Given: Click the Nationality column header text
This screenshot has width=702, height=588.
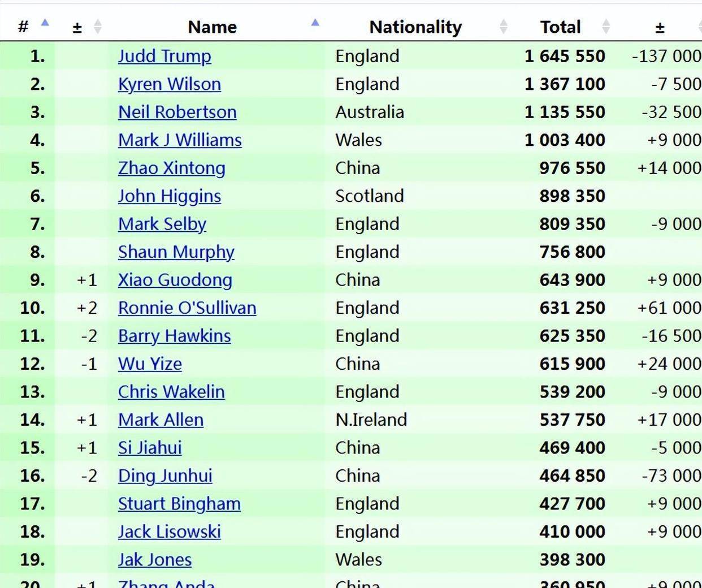Looking at the screenshot, I should [415, 27].
